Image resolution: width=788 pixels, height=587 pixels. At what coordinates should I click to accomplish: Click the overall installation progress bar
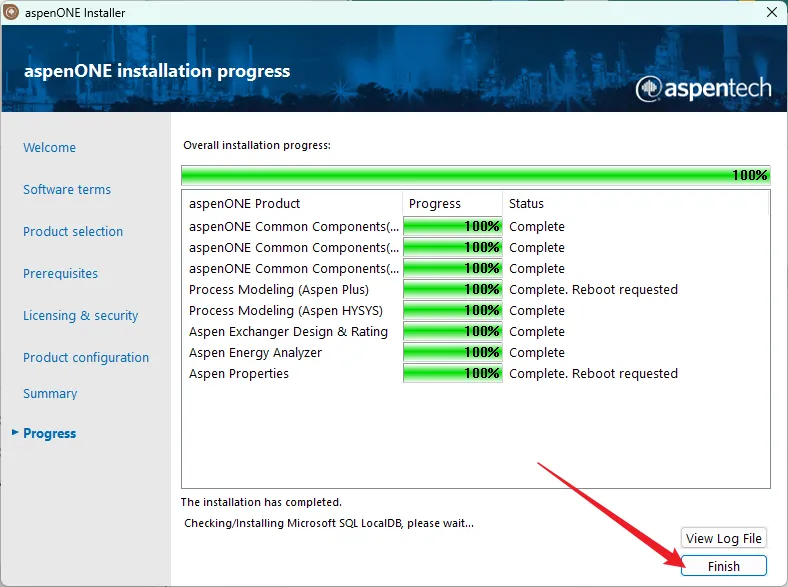tap(475, 175)
